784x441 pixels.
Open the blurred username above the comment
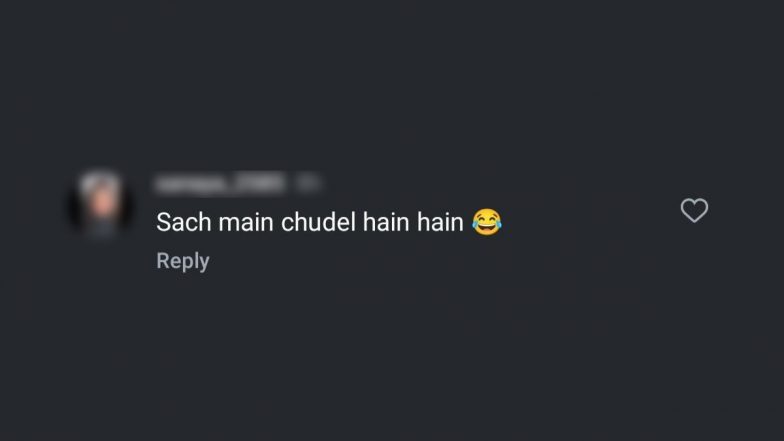(x=220, y=184)
